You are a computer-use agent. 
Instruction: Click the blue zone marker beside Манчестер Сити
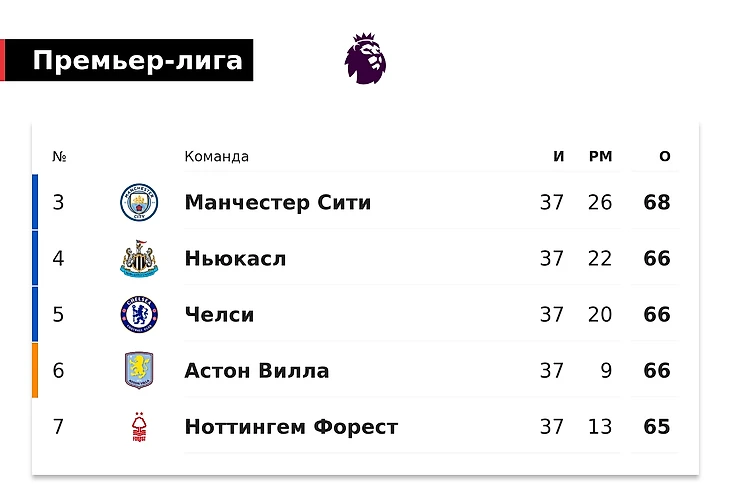[x=35, y=202]
